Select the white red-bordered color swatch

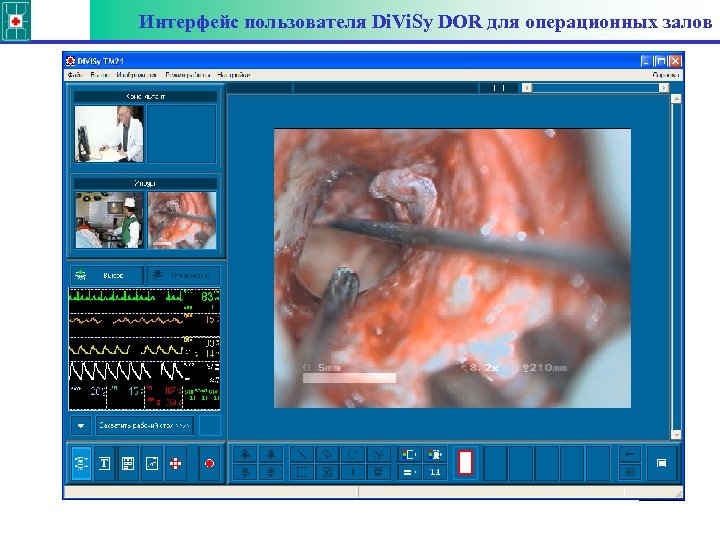465,463
